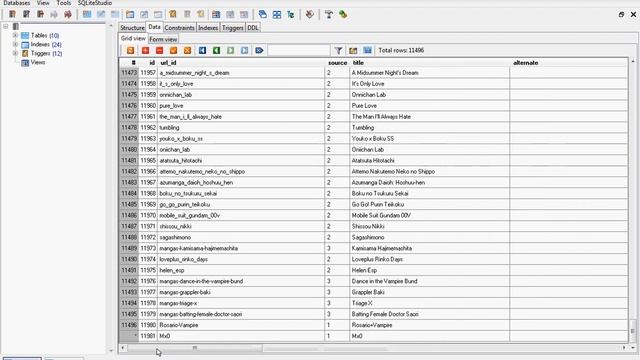Open the SQLiteStudio menu
This screenshot has width=640, height=360.
pyautogui.click(x=95, y=3)
